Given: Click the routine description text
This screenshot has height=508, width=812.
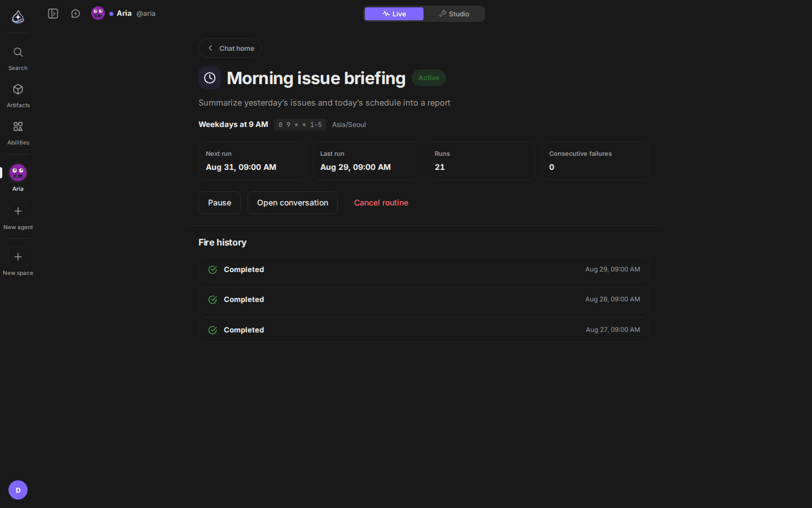Looking at the screenshot, I should pyautogui.click(x=324, y=103).
